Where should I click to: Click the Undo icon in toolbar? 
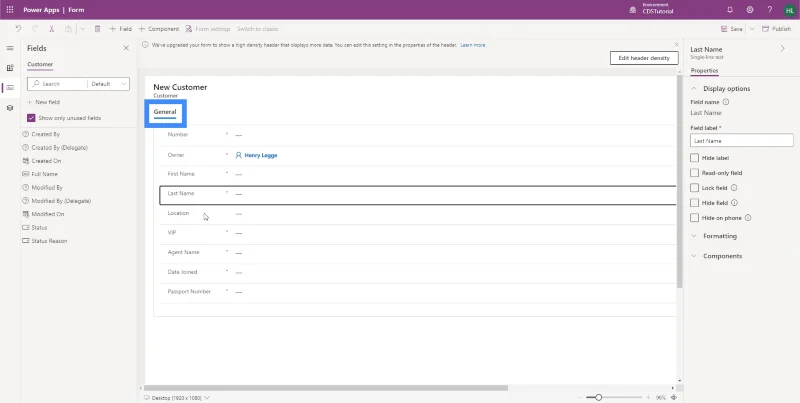pos(18,29)
